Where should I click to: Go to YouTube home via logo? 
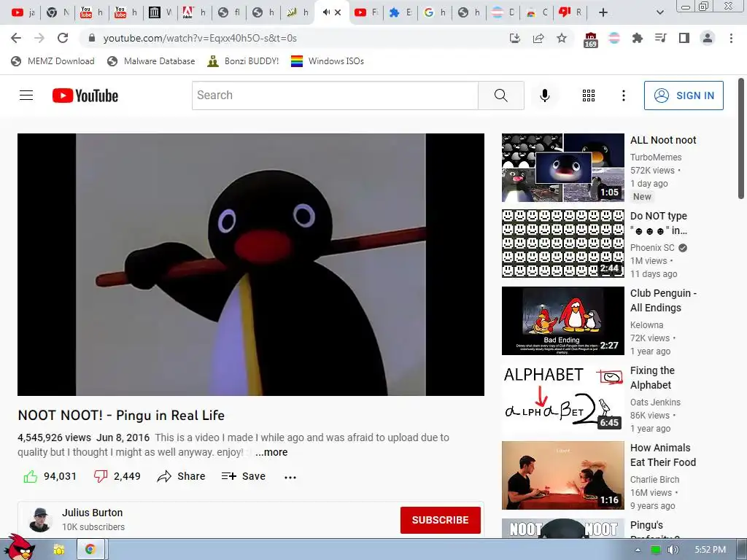85,96
